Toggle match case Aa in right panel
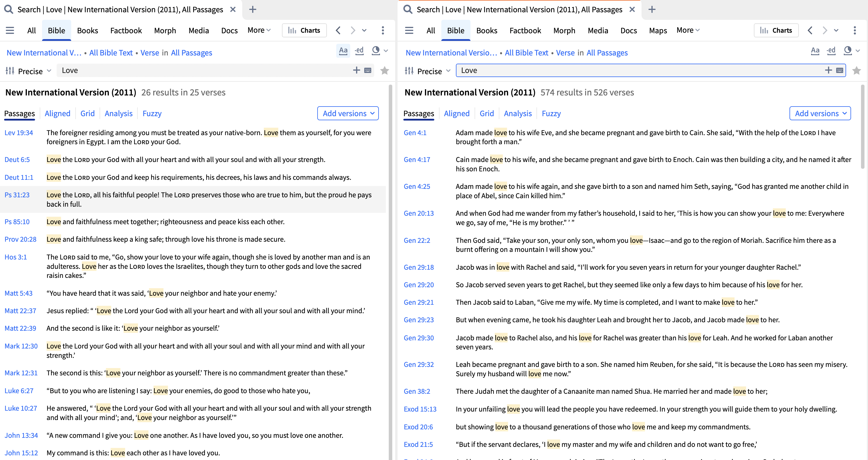868x460 pixels. [x=815, y=51]
